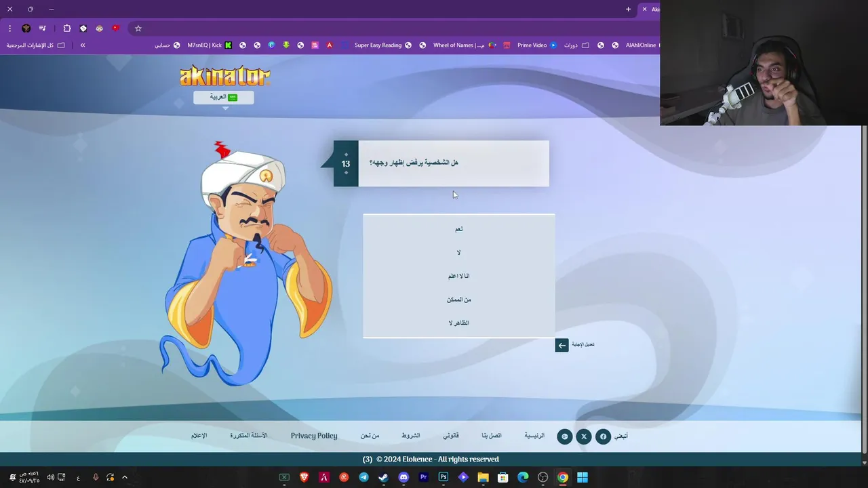
Task: Expand the hidden bookmarks chevron
Action: [83, 45]
